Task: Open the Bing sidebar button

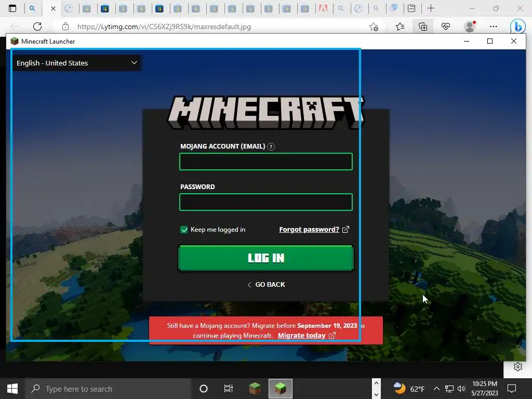Action: pyautogui.click(x=518, y=26)
